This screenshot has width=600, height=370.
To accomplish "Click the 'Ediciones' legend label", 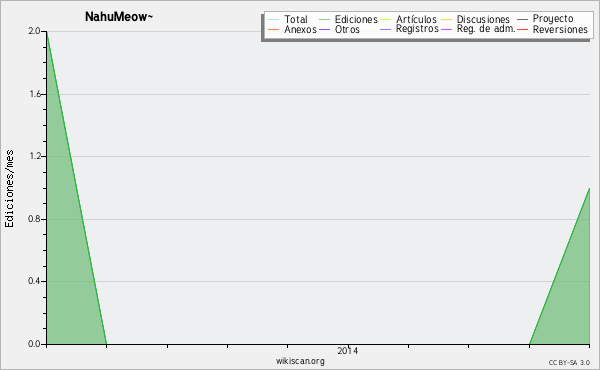I will click(356, 19).
